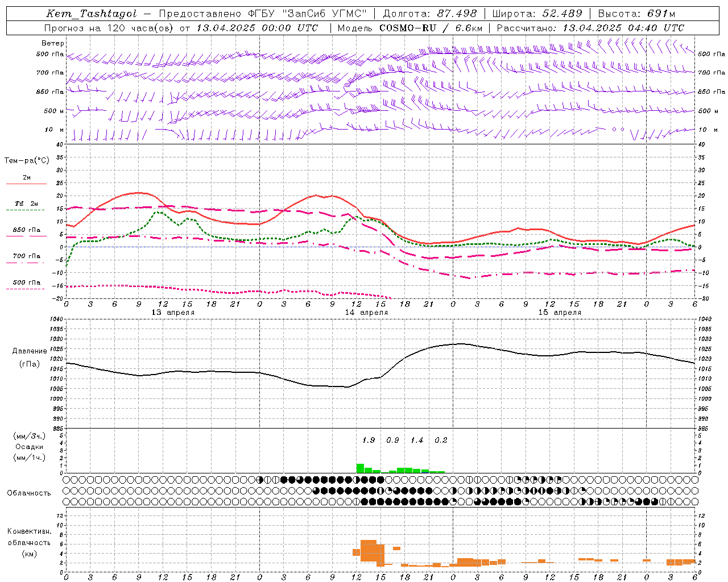Viewport: 728px width, 582px height.
Task: Click the 1.4 precipitation total value
Action: [x=417, y=440]
